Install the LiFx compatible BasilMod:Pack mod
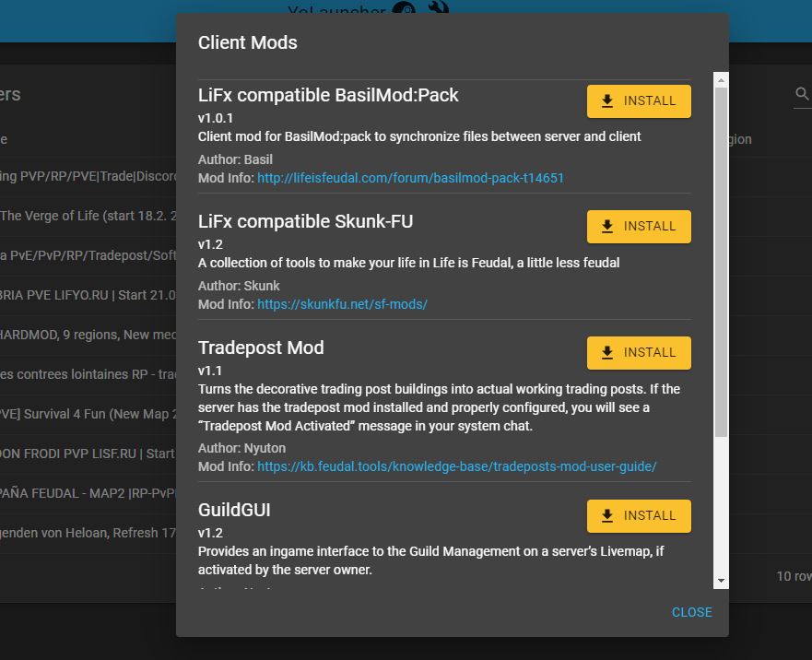 point(639,101)
